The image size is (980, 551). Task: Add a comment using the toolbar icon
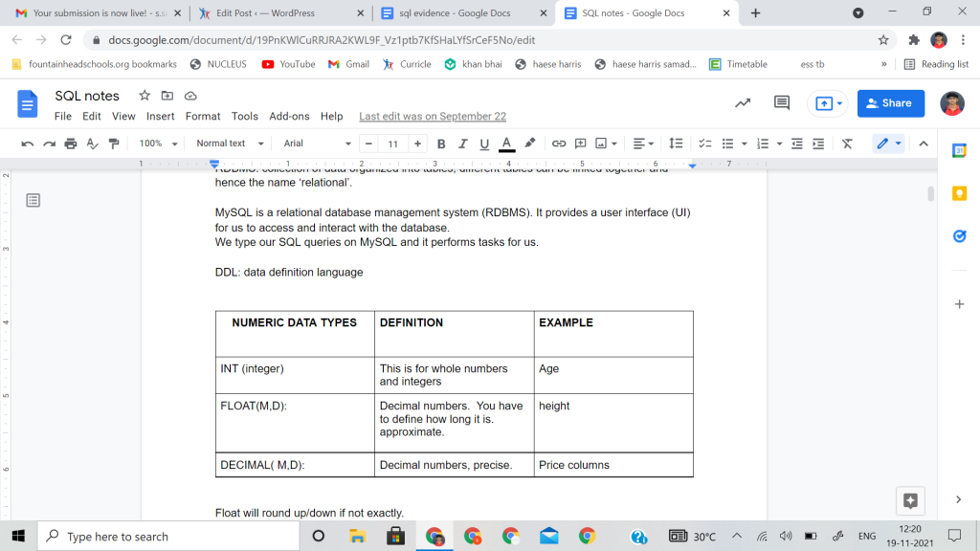click(581, 143)
